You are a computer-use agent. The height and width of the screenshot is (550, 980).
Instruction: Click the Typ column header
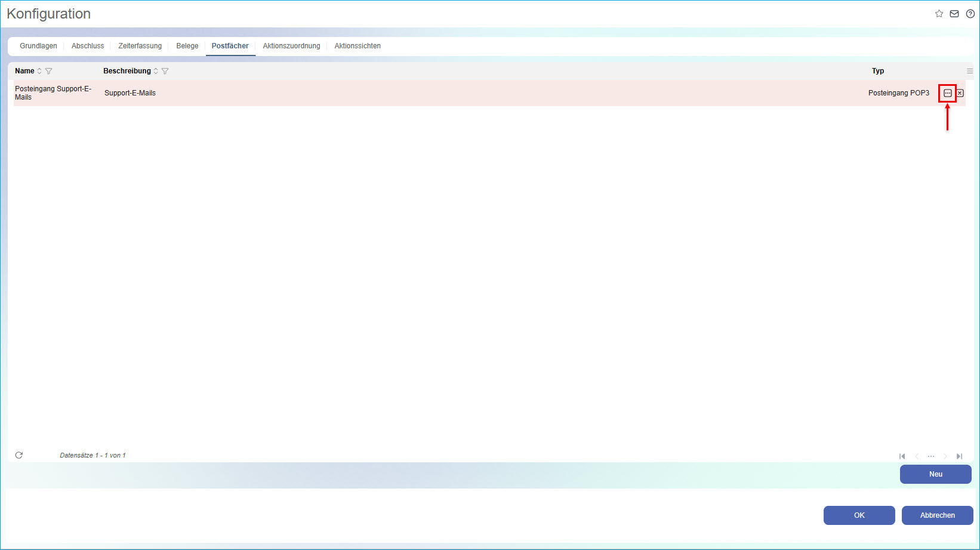(x=878, y=71)
